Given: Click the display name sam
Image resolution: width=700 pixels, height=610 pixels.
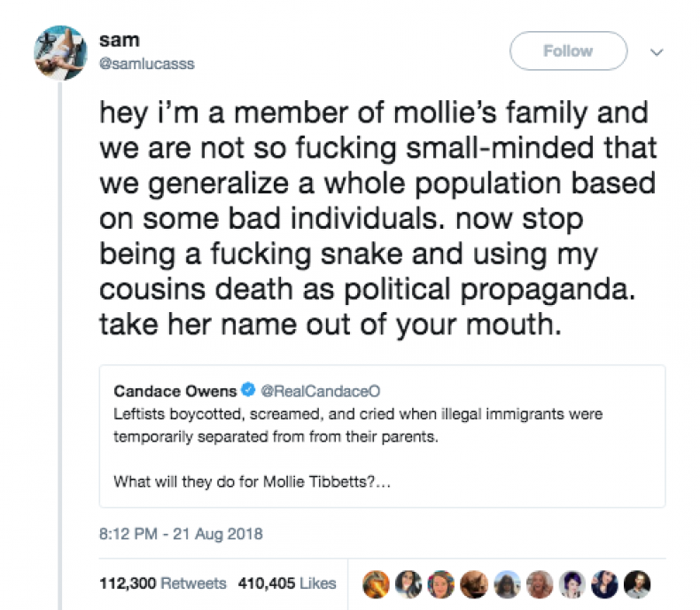Looking at the screenshot, I should [120, 40].
